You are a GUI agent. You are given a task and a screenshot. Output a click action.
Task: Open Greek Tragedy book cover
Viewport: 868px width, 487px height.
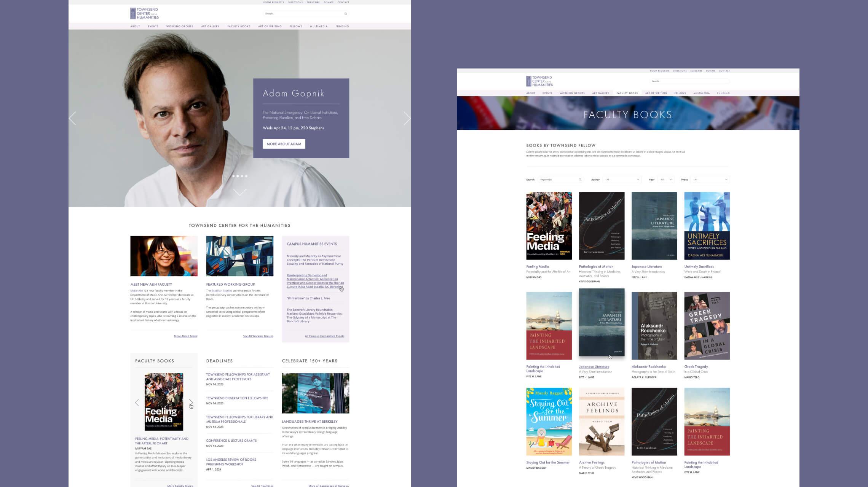[x=707, y=326]
